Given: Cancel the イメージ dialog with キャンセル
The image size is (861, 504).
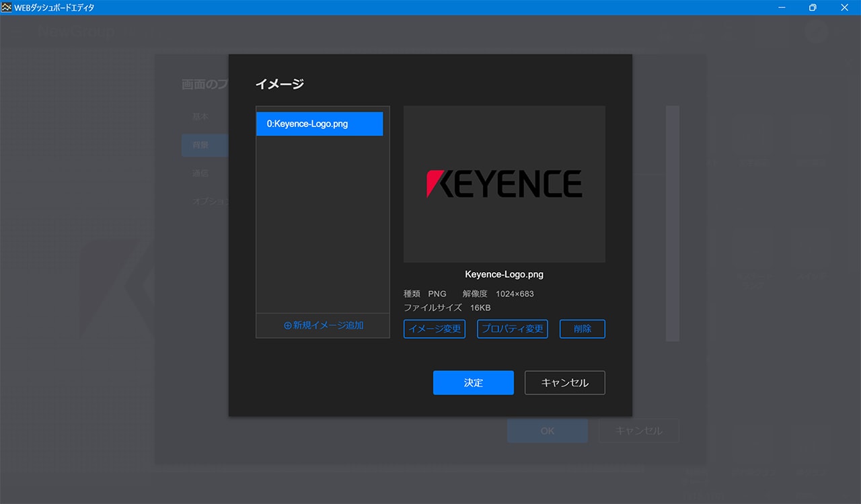Looking at the screenshot, I should 564,382.
